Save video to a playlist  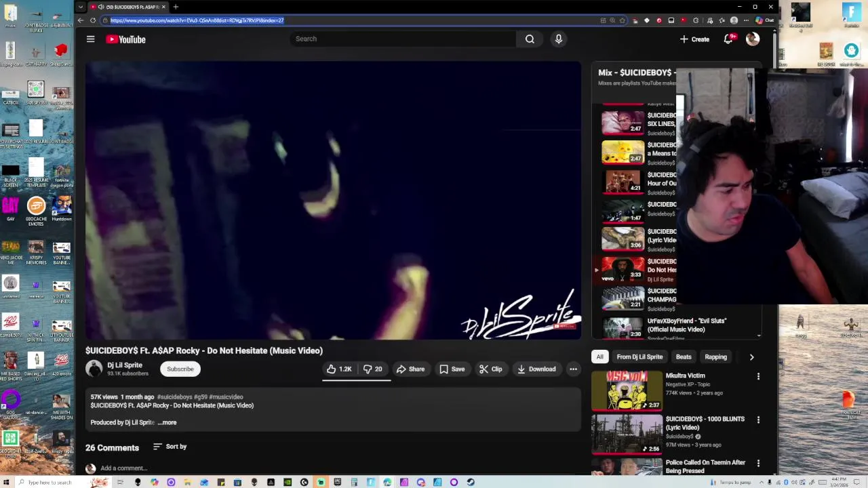pos(452,369)
